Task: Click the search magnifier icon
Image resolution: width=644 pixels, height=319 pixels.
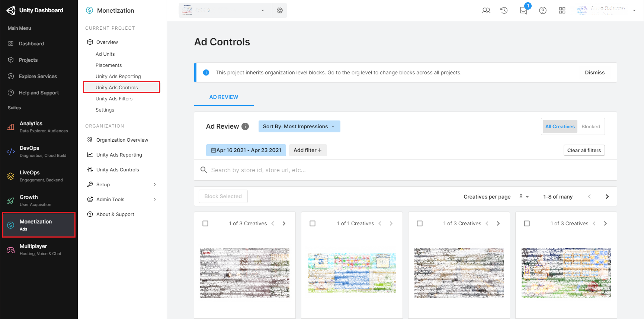Action: click(204, 170)
